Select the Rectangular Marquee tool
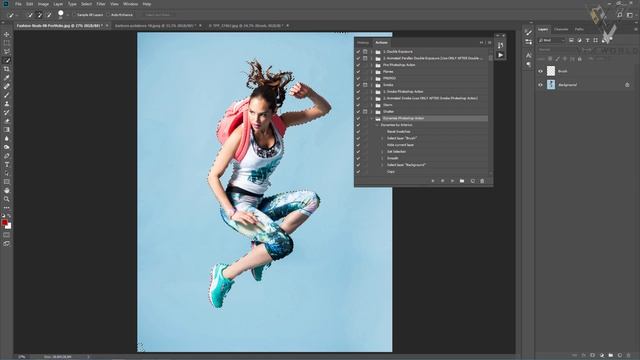 pyautogui.click(x=7, y=43)
